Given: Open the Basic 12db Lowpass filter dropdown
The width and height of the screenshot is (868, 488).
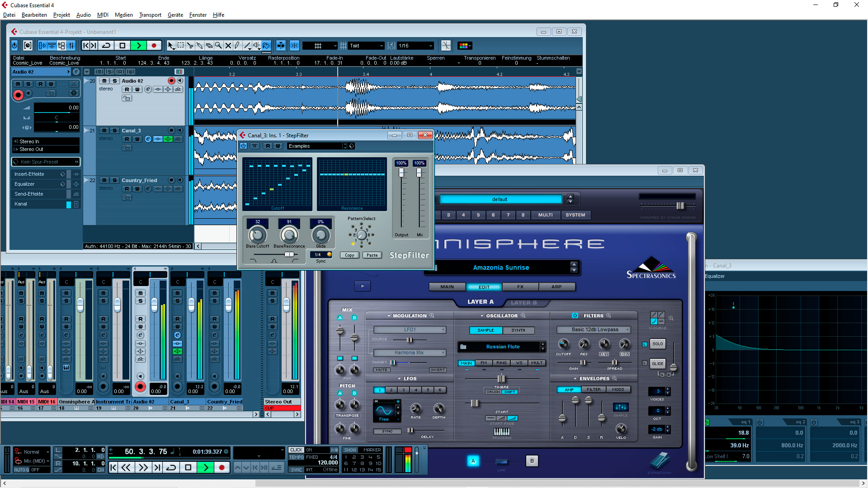Looking at the screenshot, I should coord(594,329).
